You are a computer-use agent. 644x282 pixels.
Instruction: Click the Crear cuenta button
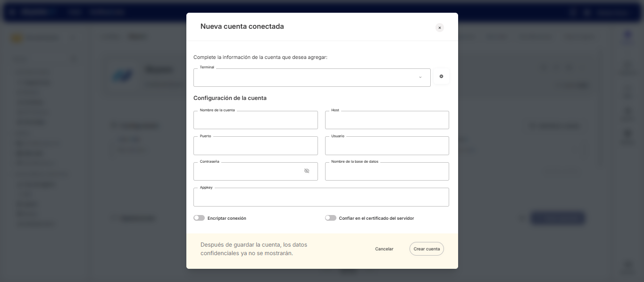pos(427,249)
